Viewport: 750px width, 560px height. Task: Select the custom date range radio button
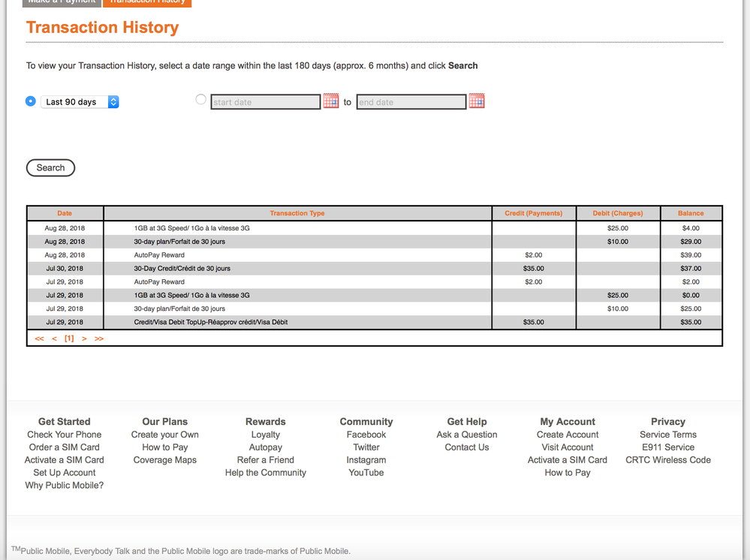200,99
